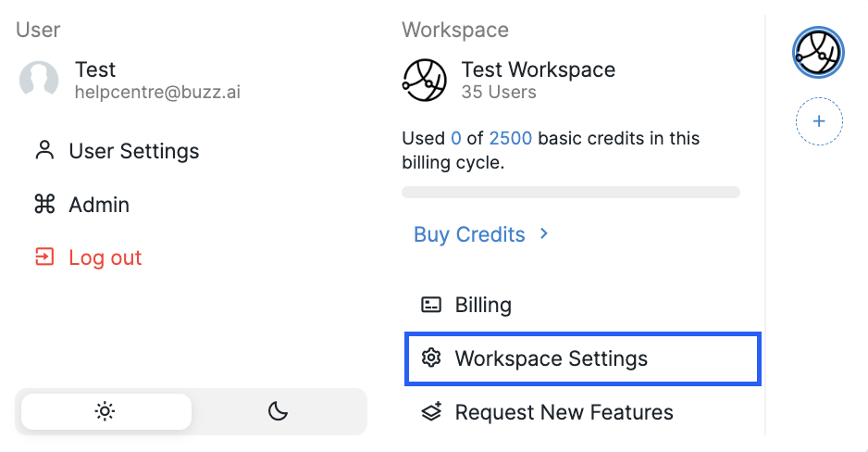Click the red Log out arrow icon
This screenshot has width=868, height=452.
[44, 257]
